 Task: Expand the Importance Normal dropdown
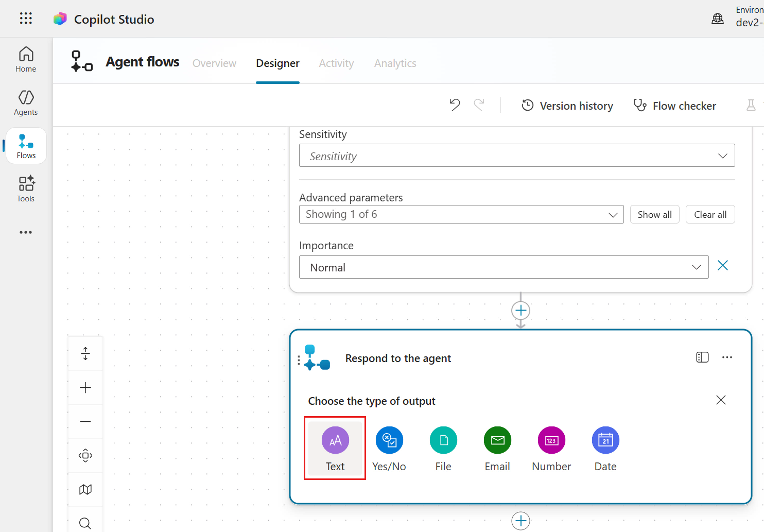tap(503, 267)
